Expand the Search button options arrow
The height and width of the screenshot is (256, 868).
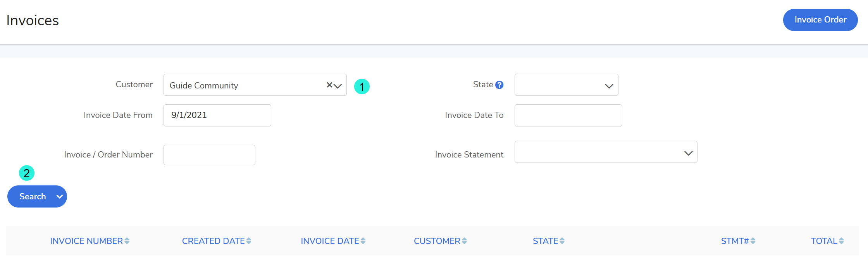pos(60,197)
